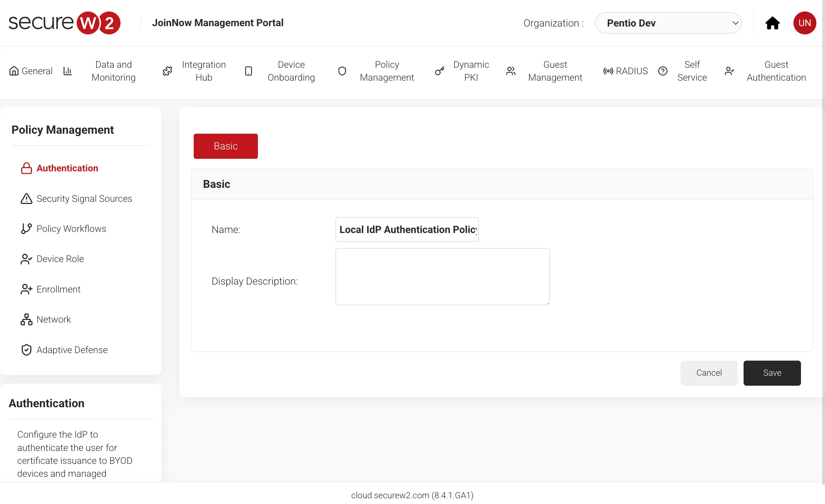Open Policy Workflows
Image resolution: width=825 pixels, height=504 pixels.
tap(71, 229)
